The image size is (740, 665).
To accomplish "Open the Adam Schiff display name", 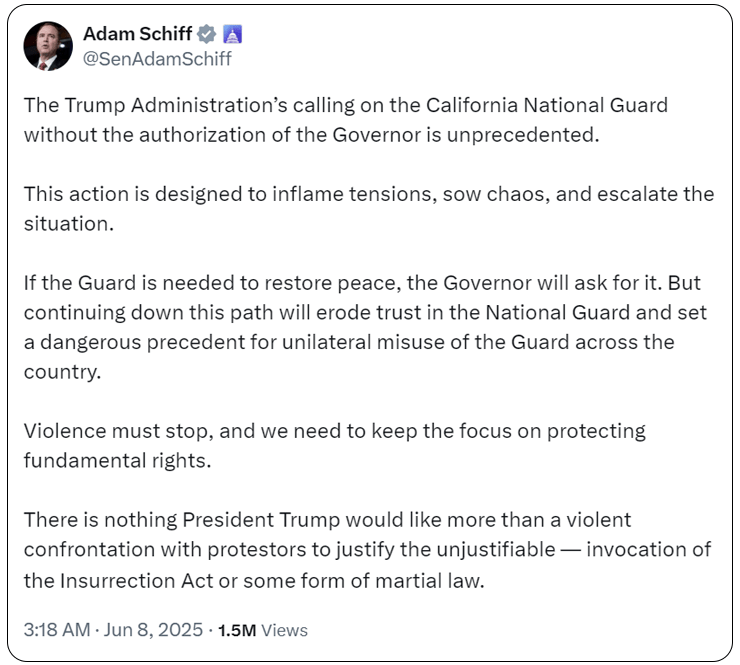I will click(x=137, y=34).
